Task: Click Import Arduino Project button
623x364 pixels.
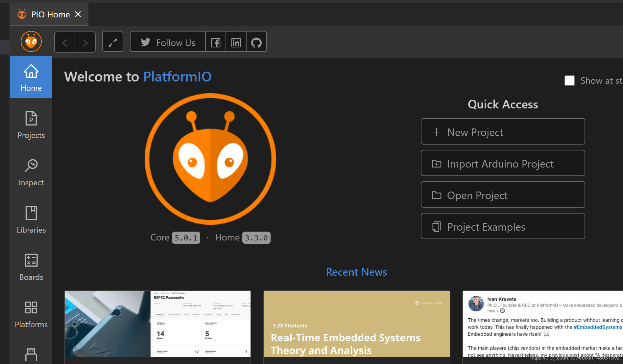Action: pos(503,163)
